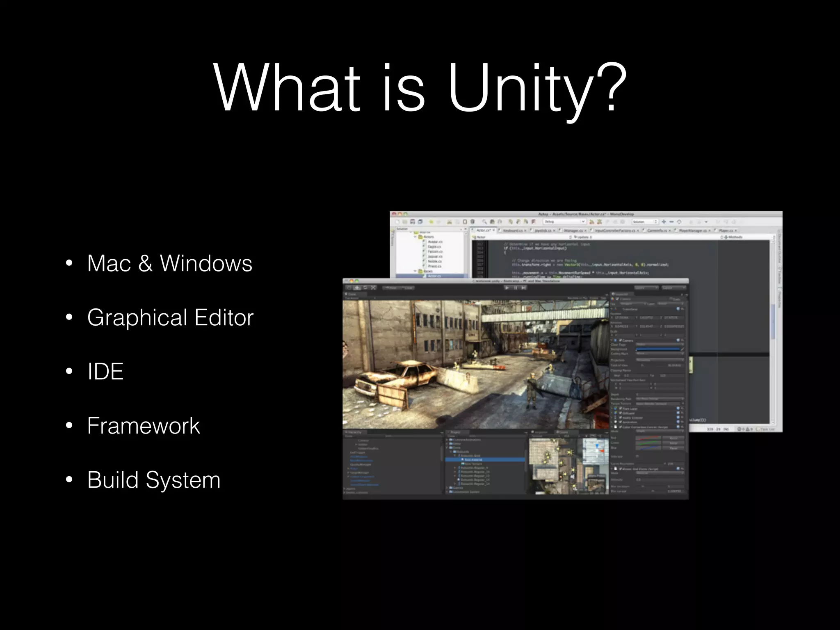840x630 pixels.
Task: Click the minus icon in MonoDevelop toolbar
Action: pos(671,221)
